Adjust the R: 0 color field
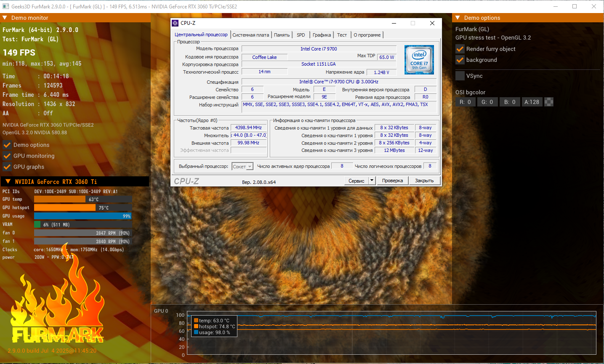604x364 pixels. tap(466, 102)
